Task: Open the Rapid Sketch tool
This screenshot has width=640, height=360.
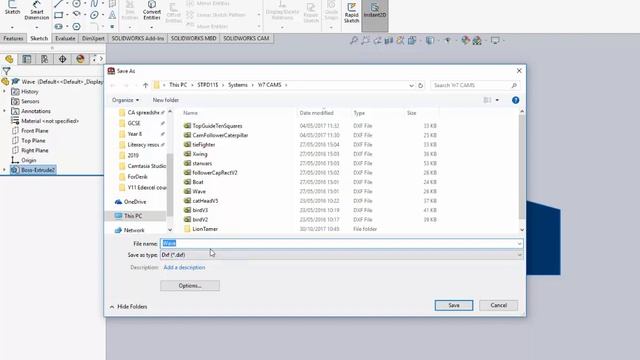Action: pyautogui.click(x=351, y=12)
